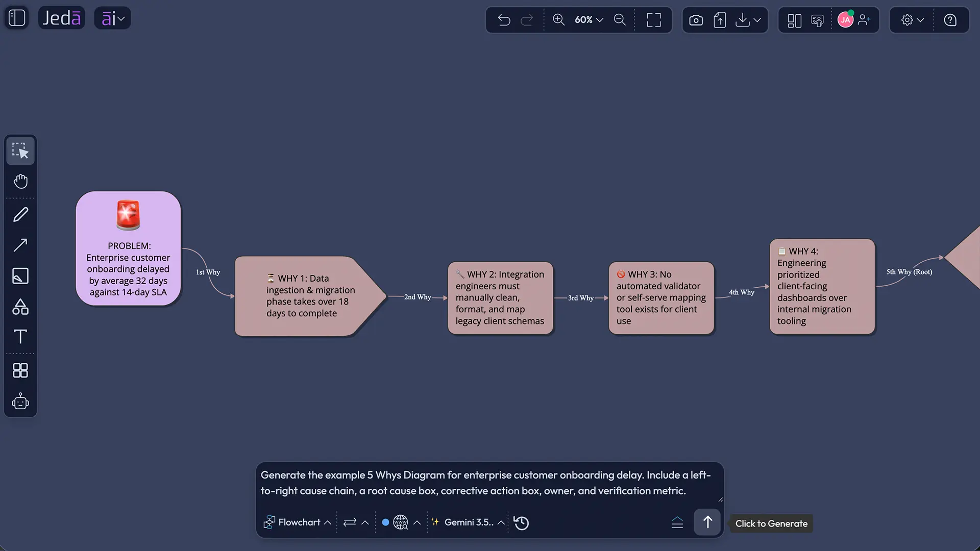This screenshot has width=980, height=551.
Task: Open the JA user avatar
Action: coord(845,19)
